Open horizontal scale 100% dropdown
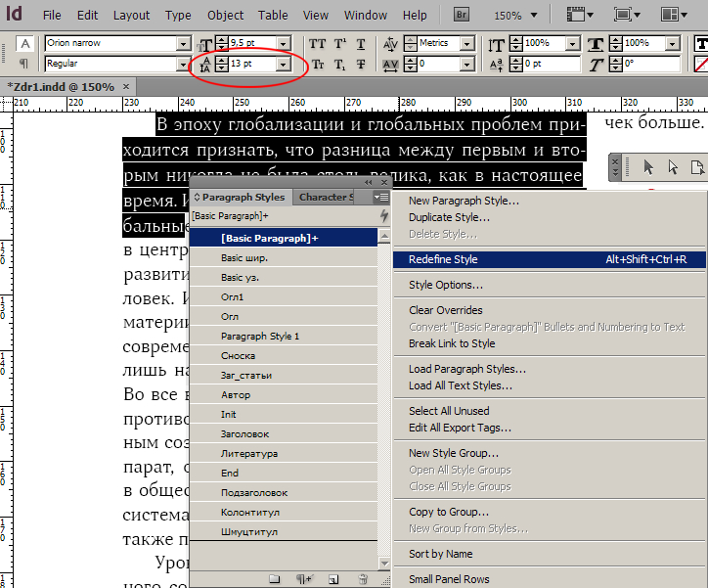708x588 pixels. [673, 44]
